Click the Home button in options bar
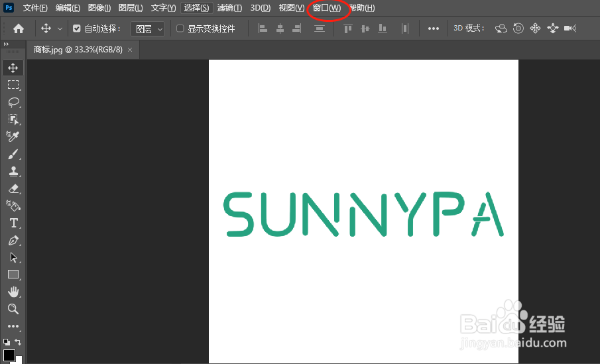The height and width of the screenshot is (364, 600). click(x=19, y=29)
